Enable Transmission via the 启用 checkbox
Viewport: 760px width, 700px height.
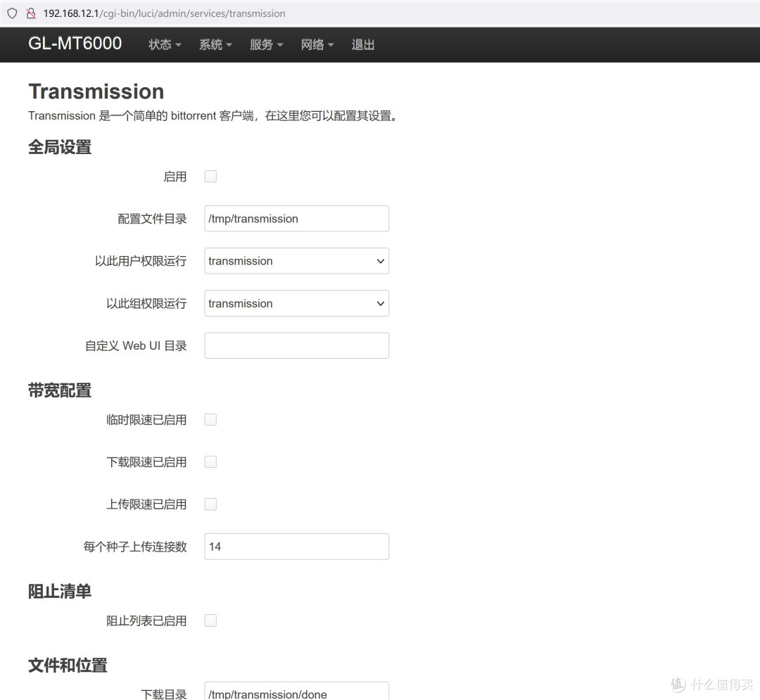coord(210,177)
